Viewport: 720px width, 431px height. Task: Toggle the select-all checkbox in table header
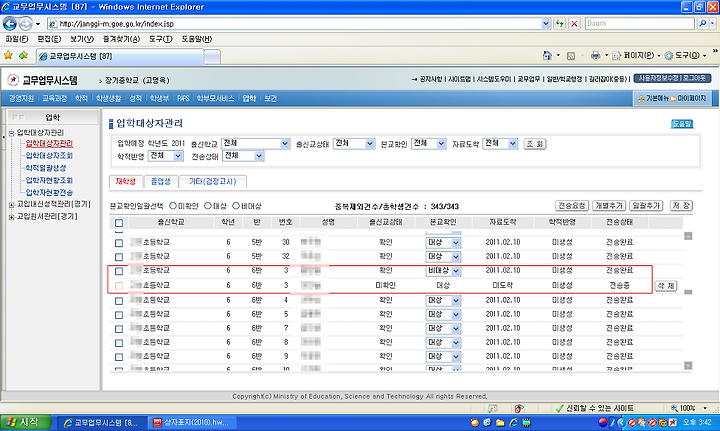point(119,223)
